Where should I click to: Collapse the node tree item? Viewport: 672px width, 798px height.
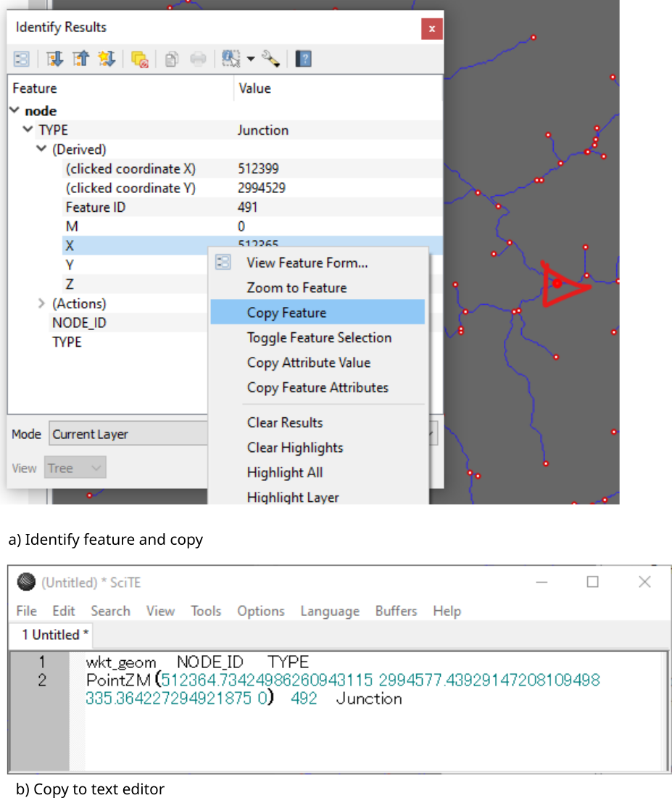[14, 111]
